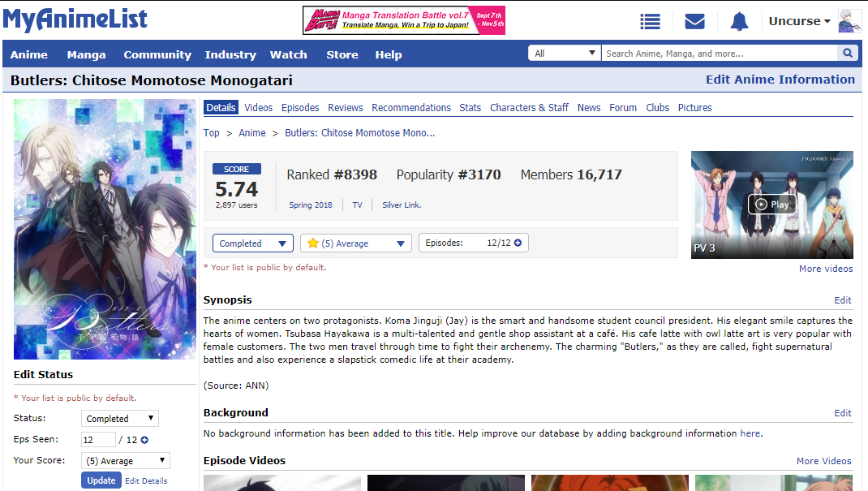The image size is (868, 491).
Task: Click the search anime input field
Action: [x=719, y=54]
